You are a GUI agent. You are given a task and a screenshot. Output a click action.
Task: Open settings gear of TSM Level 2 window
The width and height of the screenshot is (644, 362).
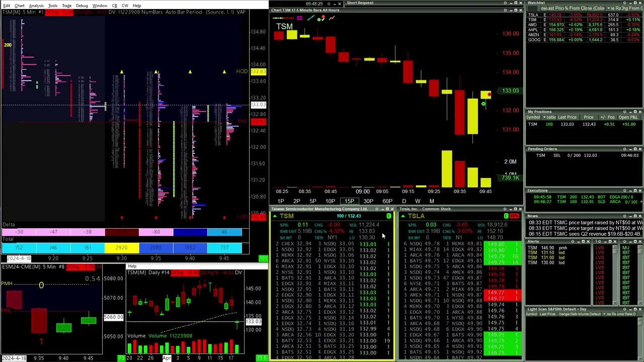pos(376,209)
